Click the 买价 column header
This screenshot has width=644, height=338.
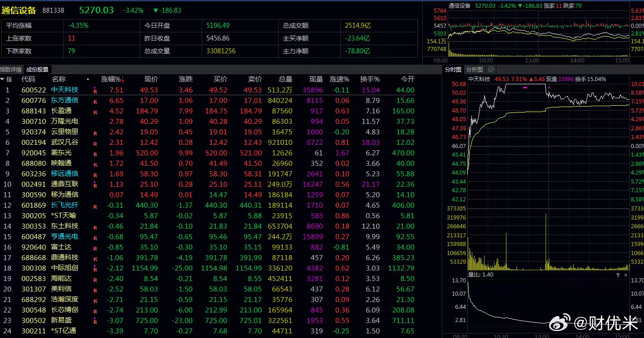pyautogui.click(x=220, y=79)
